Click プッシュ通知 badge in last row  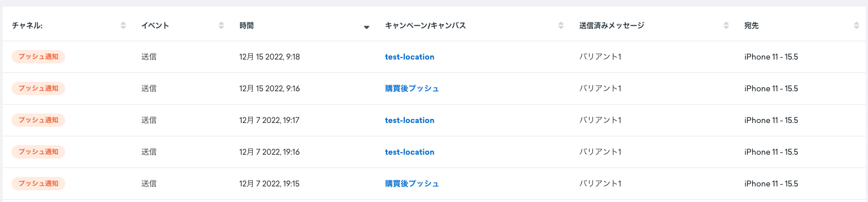pos(38,184)
